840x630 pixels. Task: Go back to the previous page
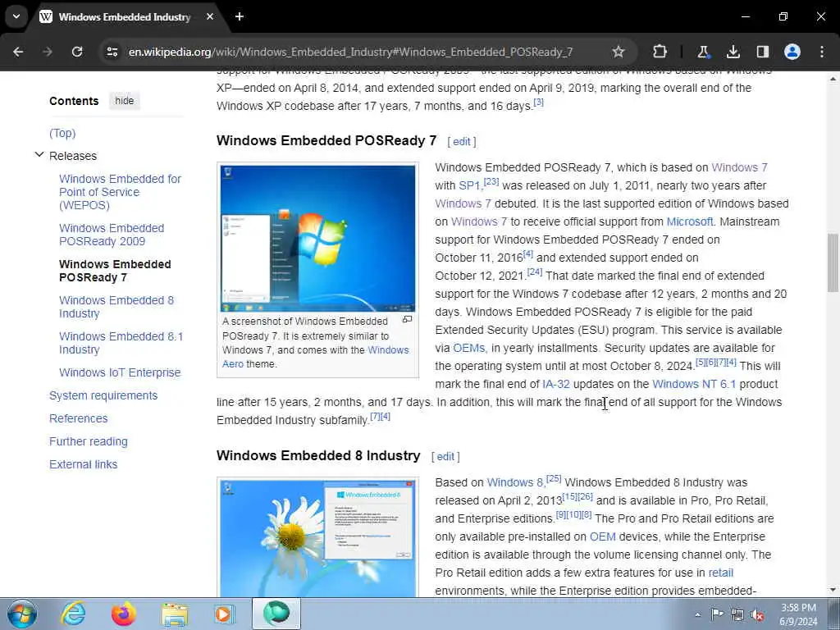tap(18, 52)
